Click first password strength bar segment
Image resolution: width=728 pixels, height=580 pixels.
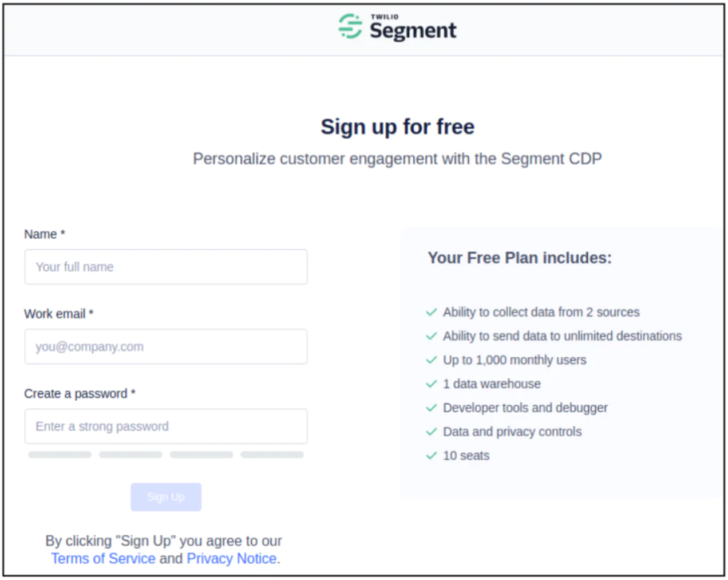click(x=60, y=455)
